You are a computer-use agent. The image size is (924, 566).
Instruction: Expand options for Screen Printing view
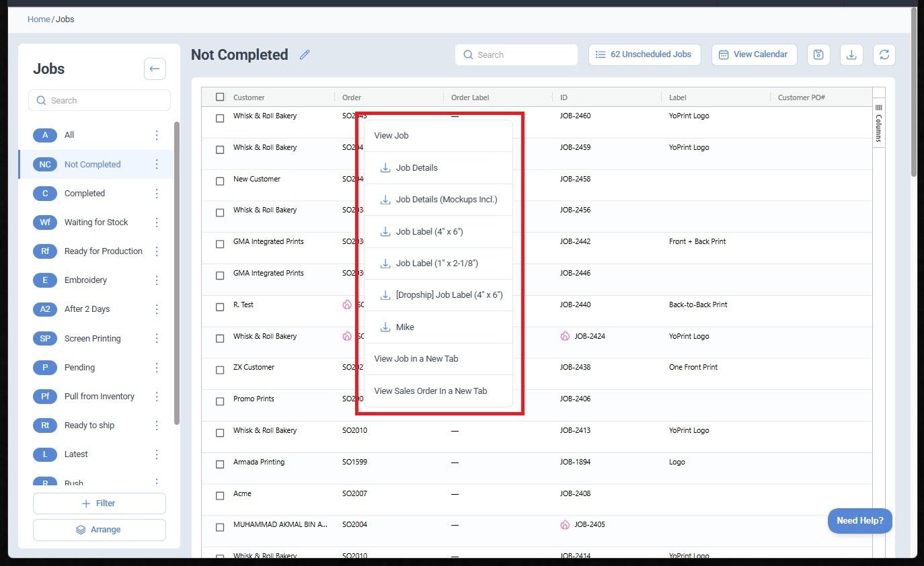(157, 339)
